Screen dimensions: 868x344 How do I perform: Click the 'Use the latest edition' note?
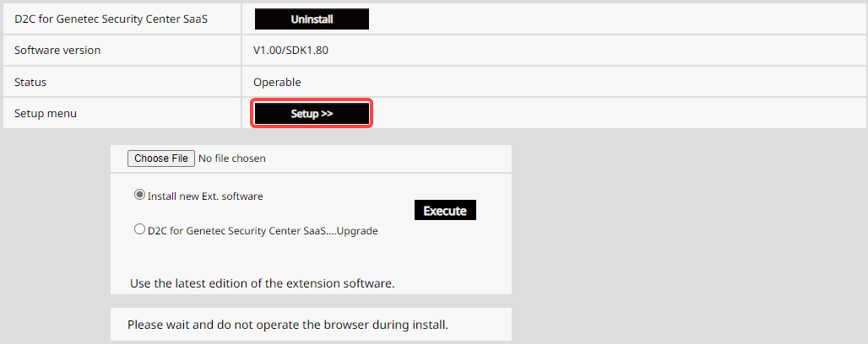pyautogui.click(x=263, y=283)
